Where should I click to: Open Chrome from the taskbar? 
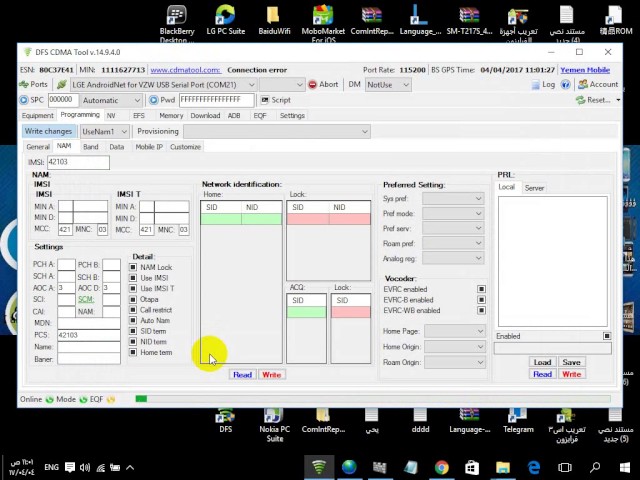(x=441, y=467)
